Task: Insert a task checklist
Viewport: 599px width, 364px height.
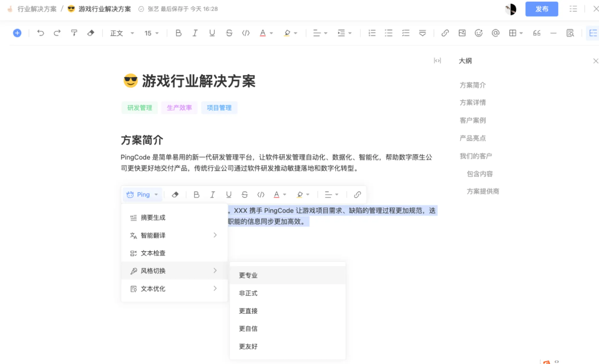Action: coord(406,33)
